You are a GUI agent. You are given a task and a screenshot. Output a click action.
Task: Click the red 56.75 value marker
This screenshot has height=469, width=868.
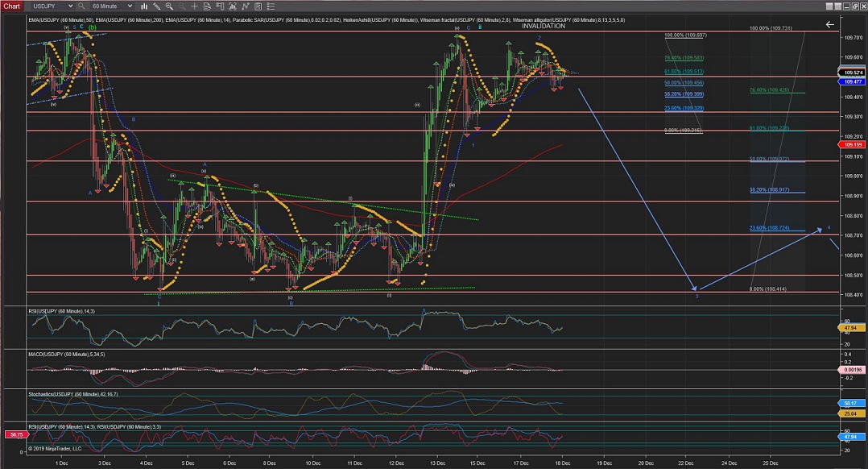(16, 434)
